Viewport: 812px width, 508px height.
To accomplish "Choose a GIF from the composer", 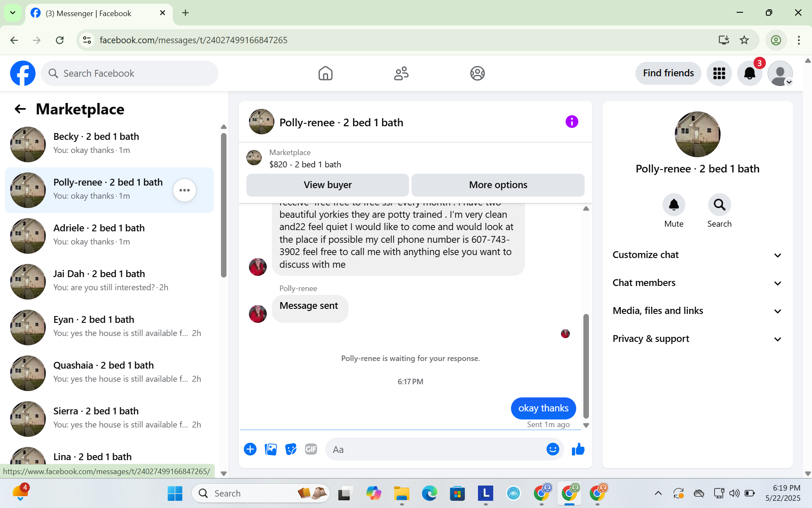I will [x=311, y=449].
